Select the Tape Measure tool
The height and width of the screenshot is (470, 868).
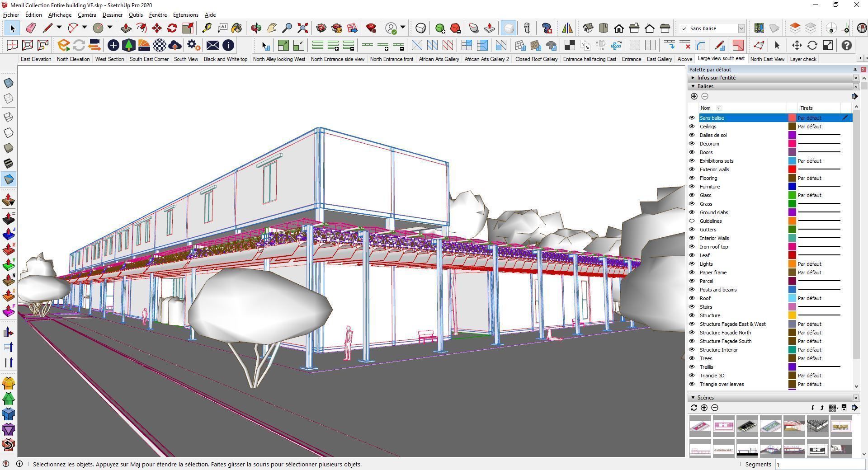207,28
